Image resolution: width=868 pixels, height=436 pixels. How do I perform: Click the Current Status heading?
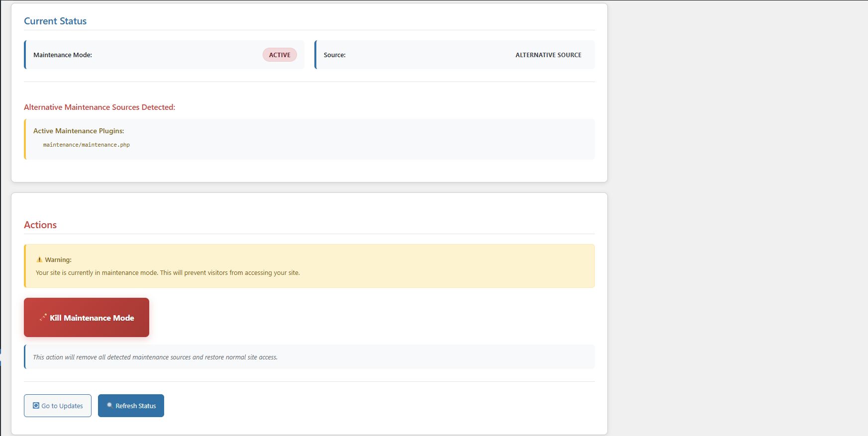55,21
